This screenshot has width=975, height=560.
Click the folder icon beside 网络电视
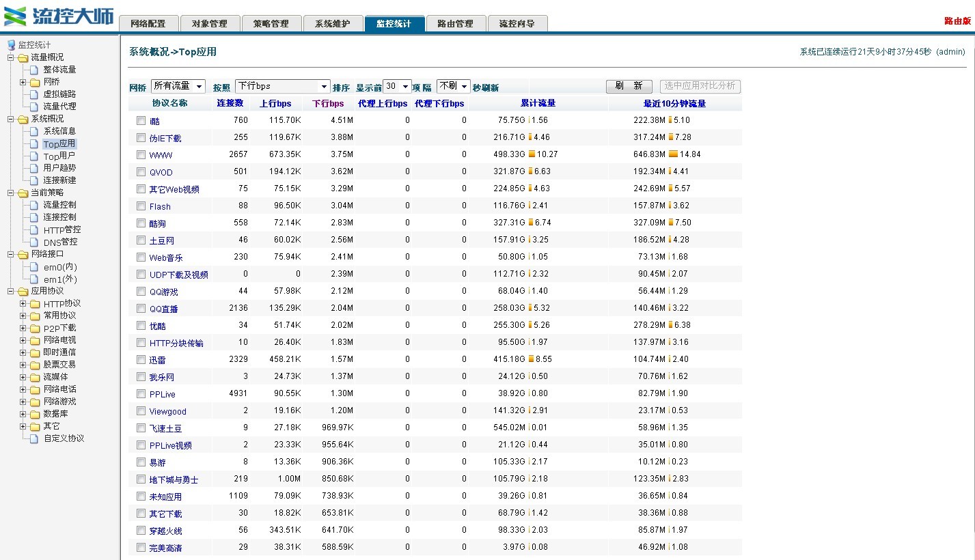coord(35,340)
